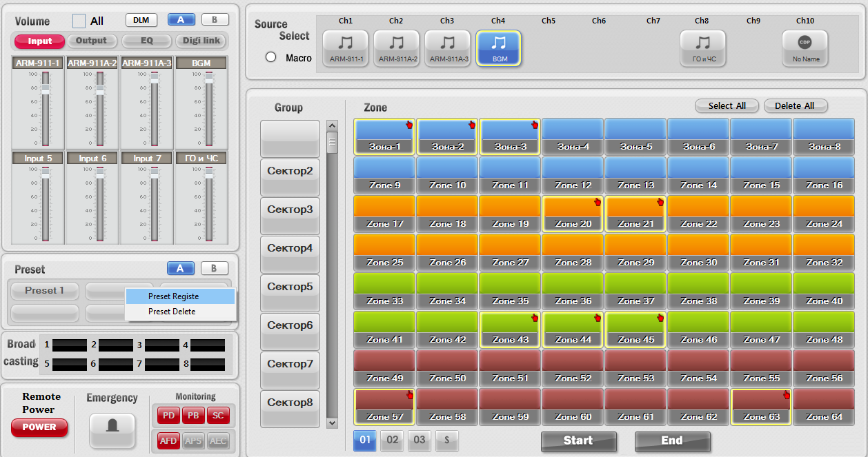Switch Volume panel to bank B

(x=215, y=20)
